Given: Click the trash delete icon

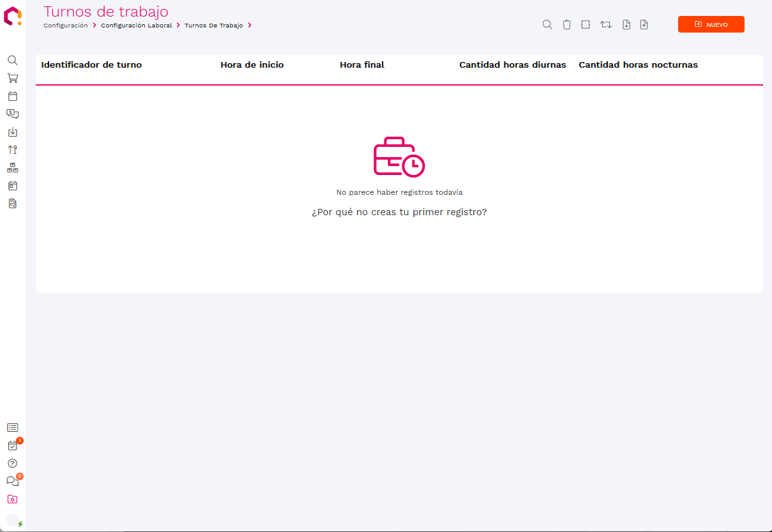Looking at the screenshot, I should 566,24.
